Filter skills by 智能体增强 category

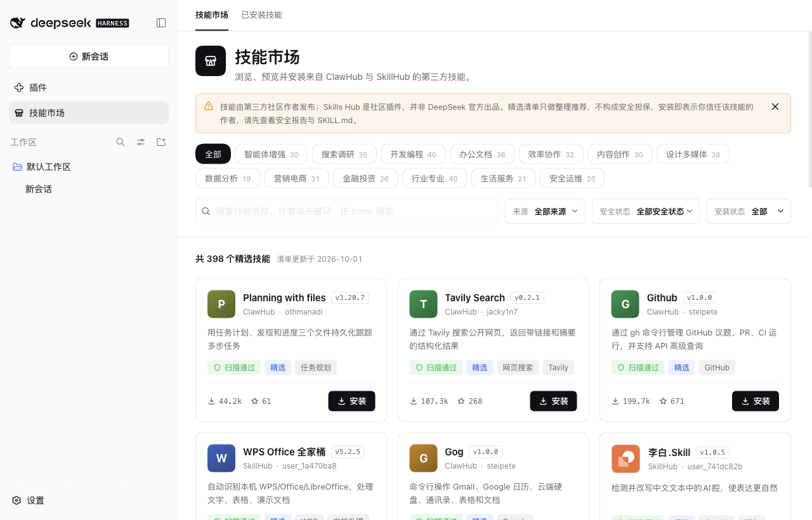(271, 154)
